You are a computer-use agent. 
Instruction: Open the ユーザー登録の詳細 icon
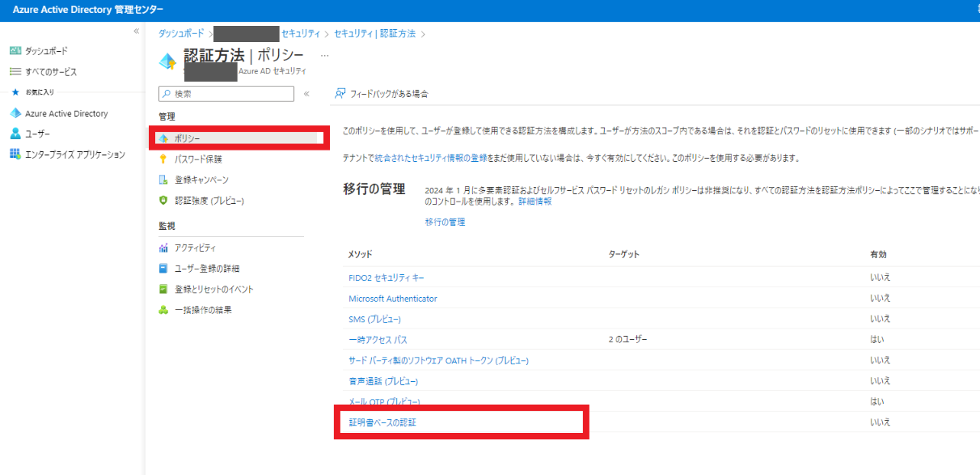tap(164, 269)
